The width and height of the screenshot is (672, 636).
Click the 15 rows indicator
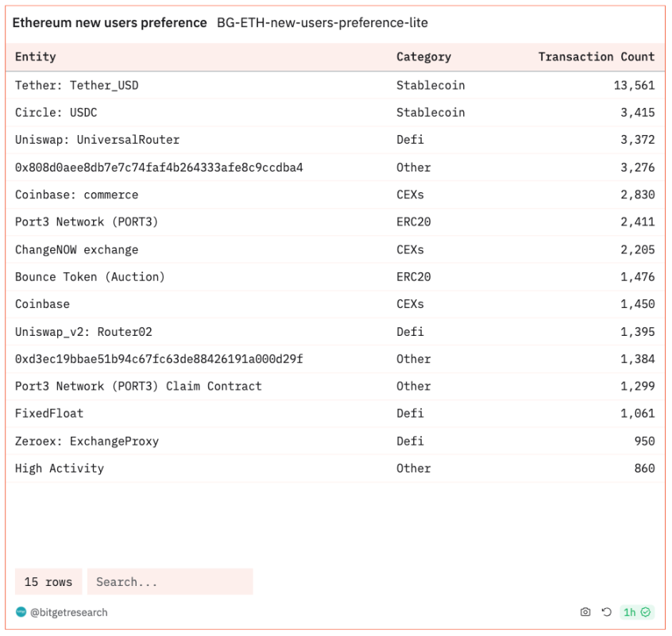coord(48,581)
